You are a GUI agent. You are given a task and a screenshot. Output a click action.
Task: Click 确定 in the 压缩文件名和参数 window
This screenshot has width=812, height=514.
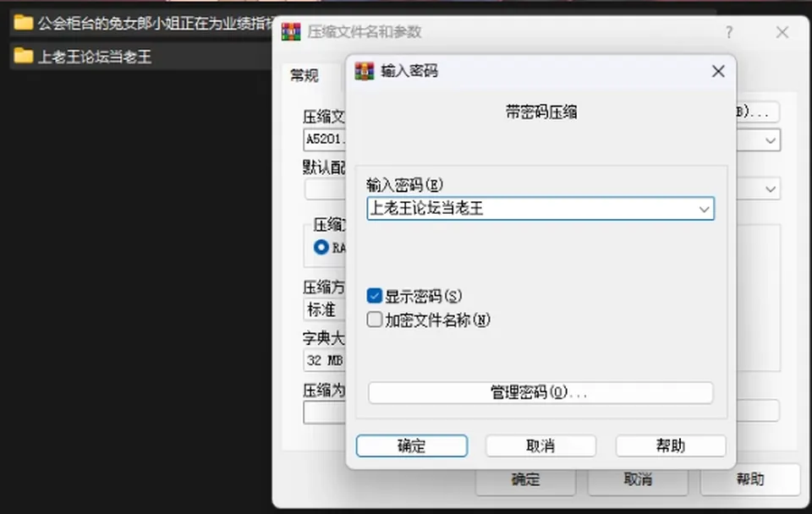coord(525,480)
